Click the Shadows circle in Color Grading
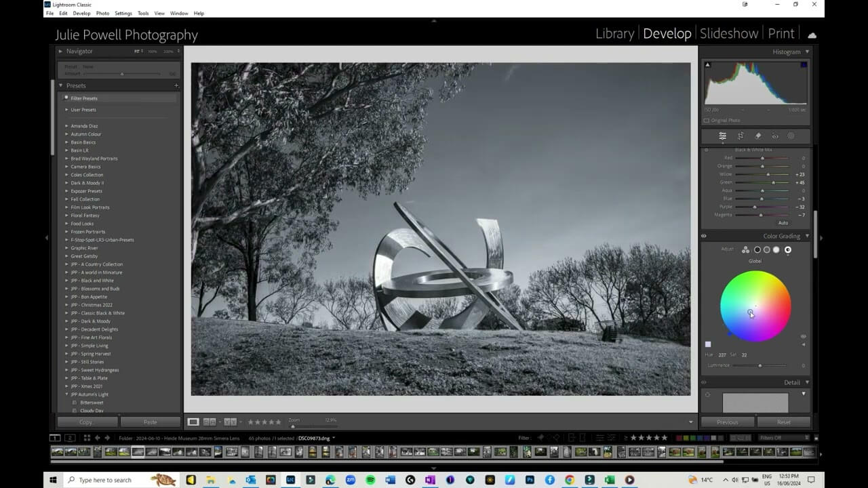This screenshot has width=868, height=488. tap(757, 250)
